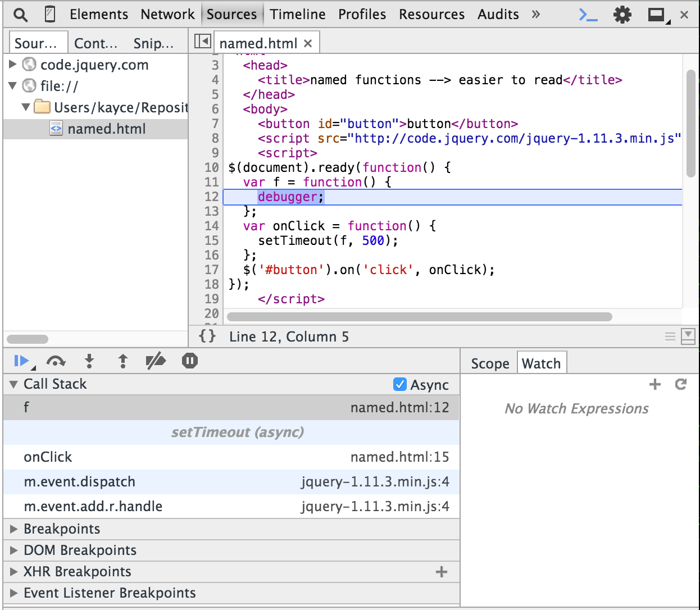Image resolution: width=700 pixels, height=610 pixels.
Task: Open the Elements panel
Action: [x=99, y=14]
